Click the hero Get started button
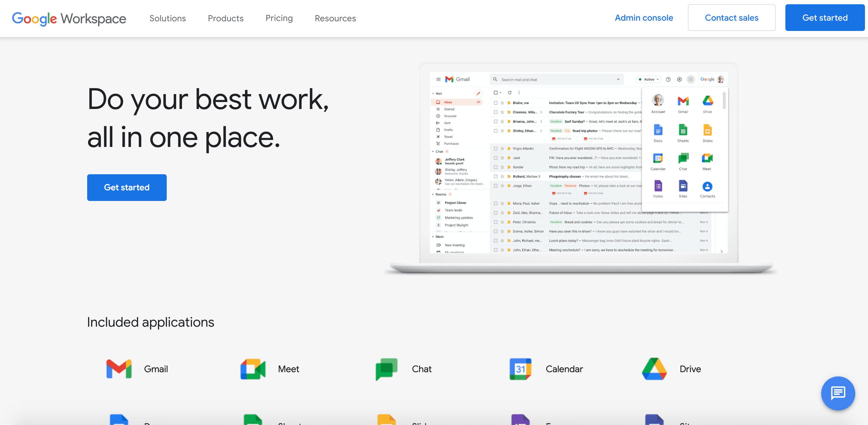Screen dimensions: 868x425 [127, 187]
